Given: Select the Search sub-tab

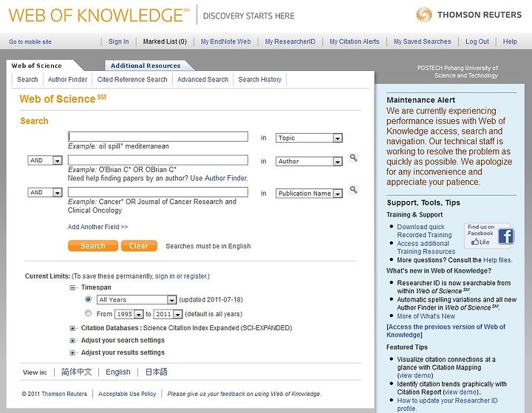Looking at the screenshot, I should 27,79.
